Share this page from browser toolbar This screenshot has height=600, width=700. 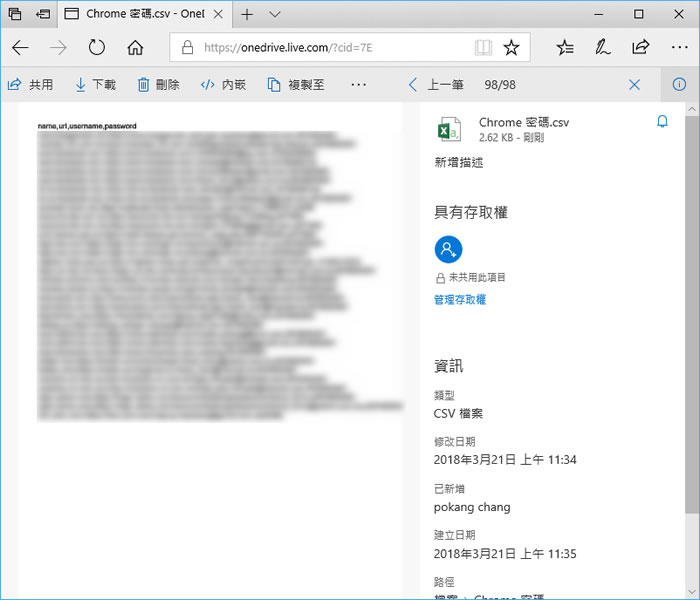tap(640, 47)
